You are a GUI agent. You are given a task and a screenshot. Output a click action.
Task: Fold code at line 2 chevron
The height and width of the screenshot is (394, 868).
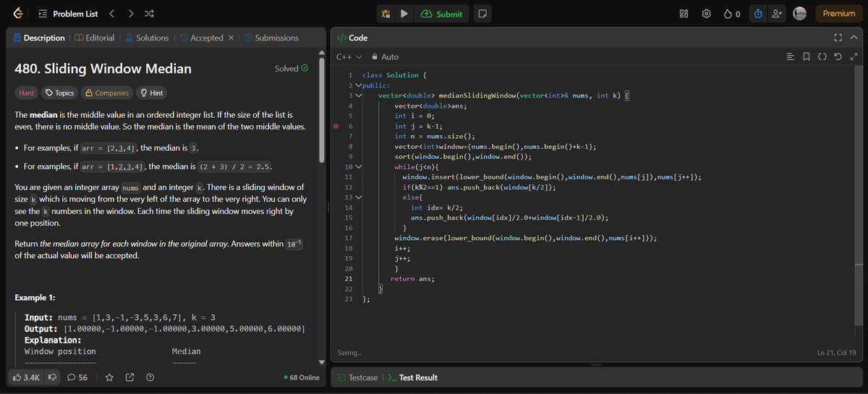(358, 85)
